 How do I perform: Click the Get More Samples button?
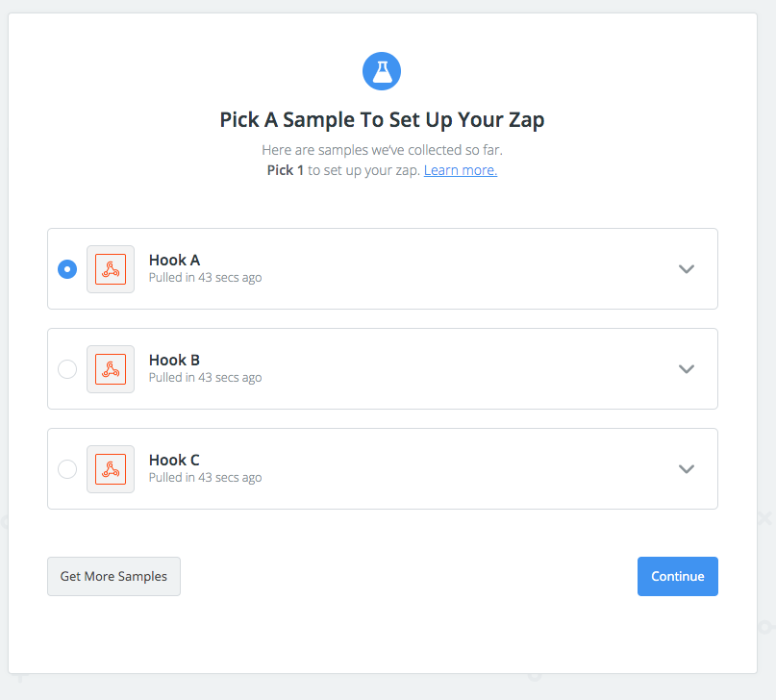113,576
